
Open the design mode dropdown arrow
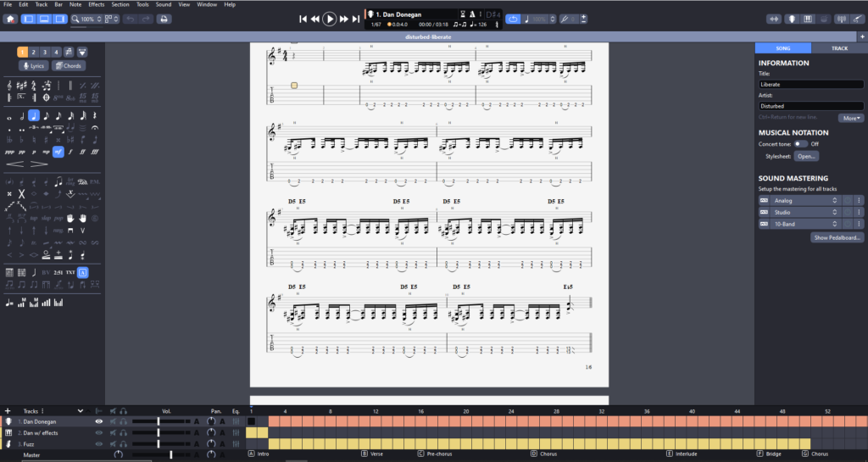82,52
